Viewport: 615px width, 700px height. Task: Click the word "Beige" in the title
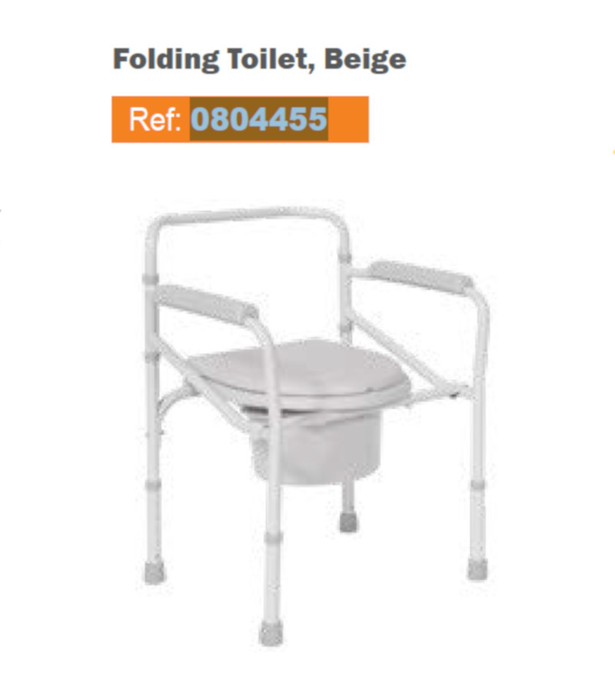click(365, 59)
